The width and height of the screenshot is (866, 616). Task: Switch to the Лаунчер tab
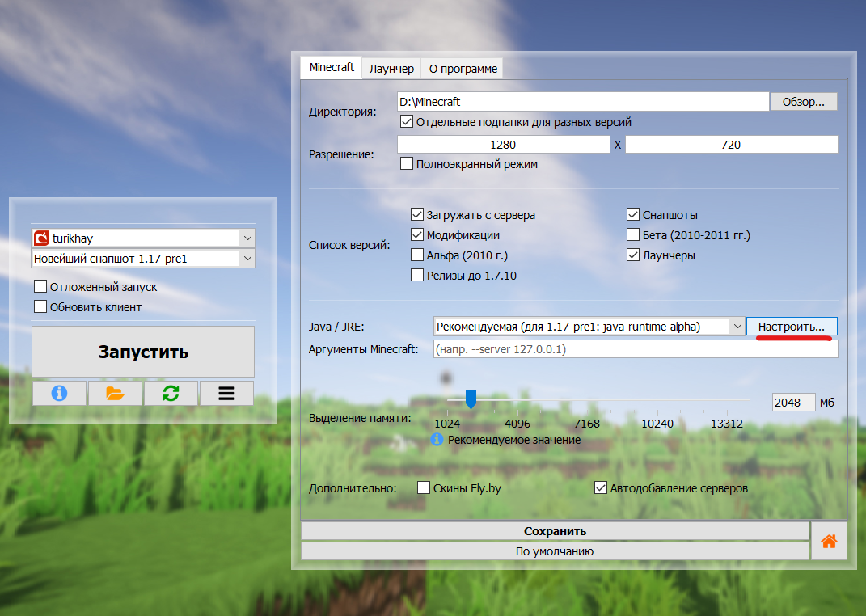pyautogui.click(x=391, y=69)
